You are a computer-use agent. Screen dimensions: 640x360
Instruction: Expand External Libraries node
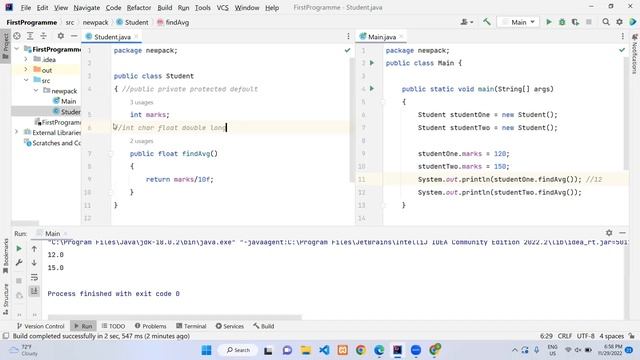(17, 132)
